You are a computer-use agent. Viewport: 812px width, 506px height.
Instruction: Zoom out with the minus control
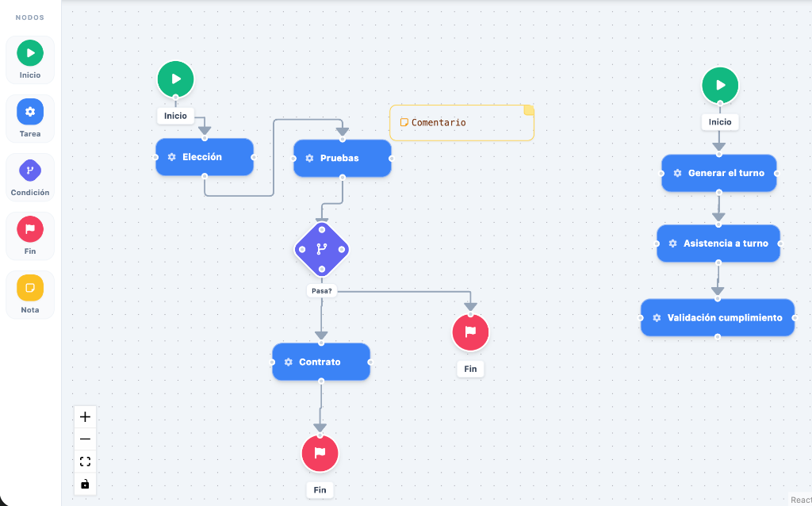(x=85, y=439)
